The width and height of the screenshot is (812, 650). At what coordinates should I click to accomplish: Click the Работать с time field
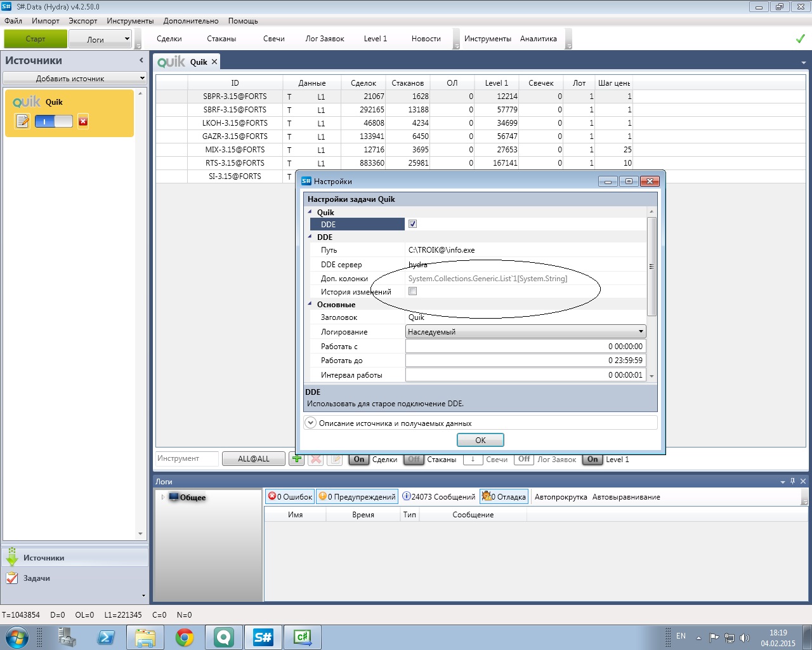pyautogui.click(x=525, y=346)
